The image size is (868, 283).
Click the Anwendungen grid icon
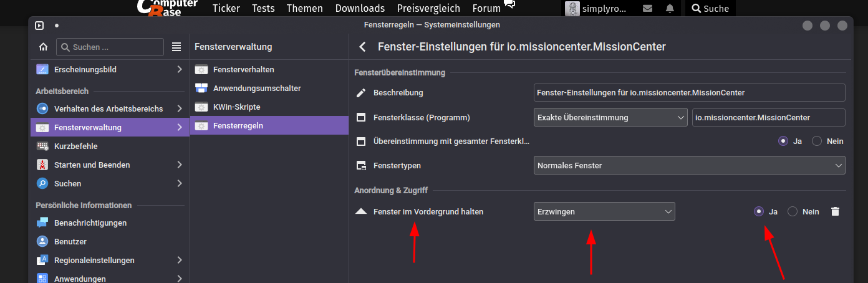(42, 279)
